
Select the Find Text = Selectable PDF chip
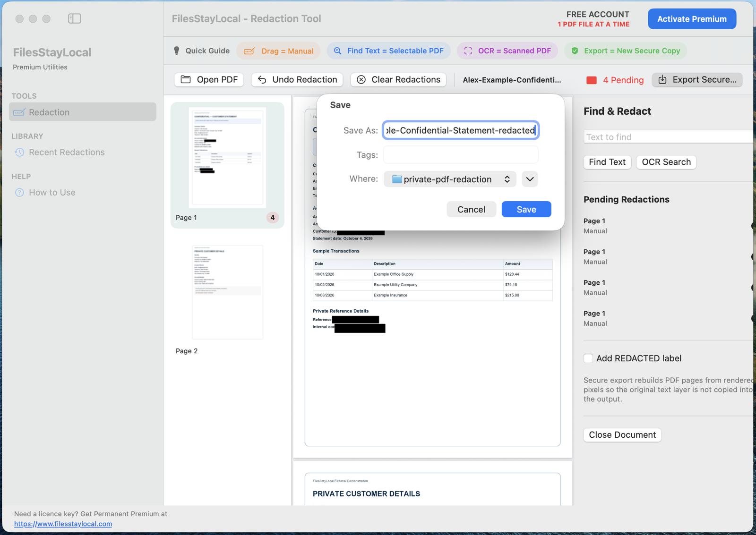(388, 51)
